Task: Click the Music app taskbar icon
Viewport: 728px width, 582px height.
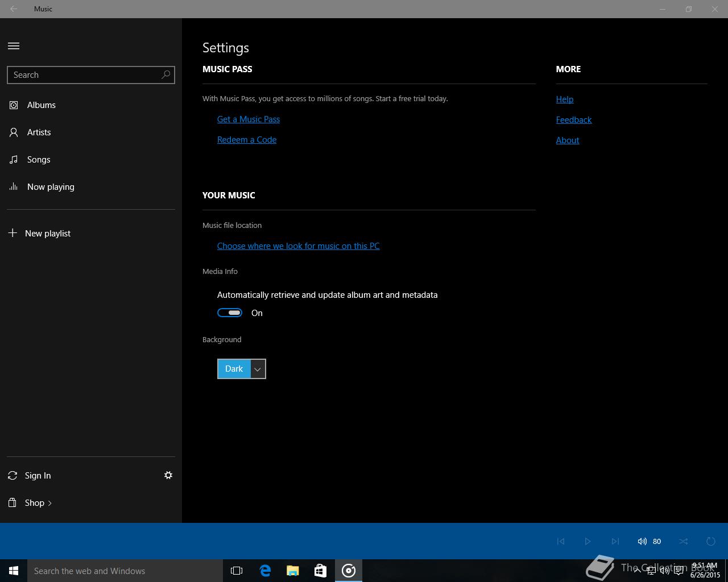Action: click(349, 571)
